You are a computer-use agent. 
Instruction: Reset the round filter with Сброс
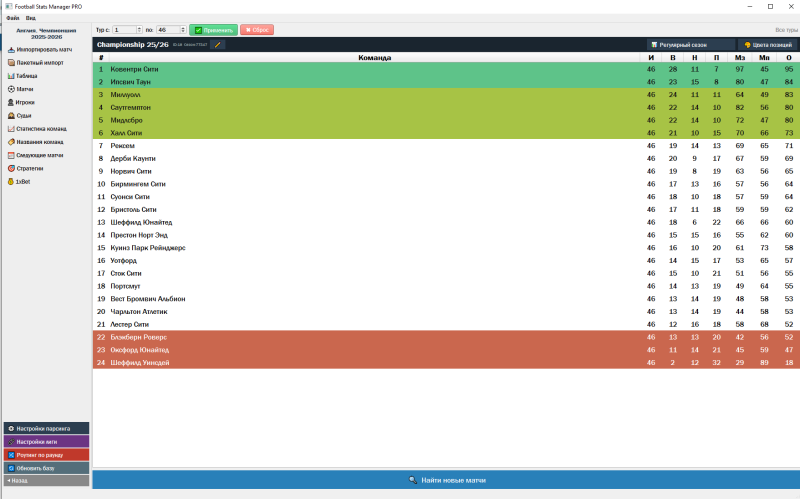[257, 30]
